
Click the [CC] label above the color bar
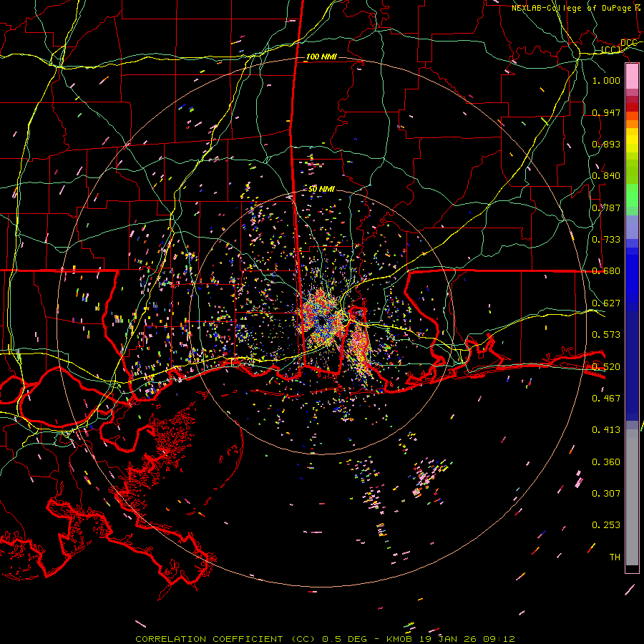coord(611,49)
